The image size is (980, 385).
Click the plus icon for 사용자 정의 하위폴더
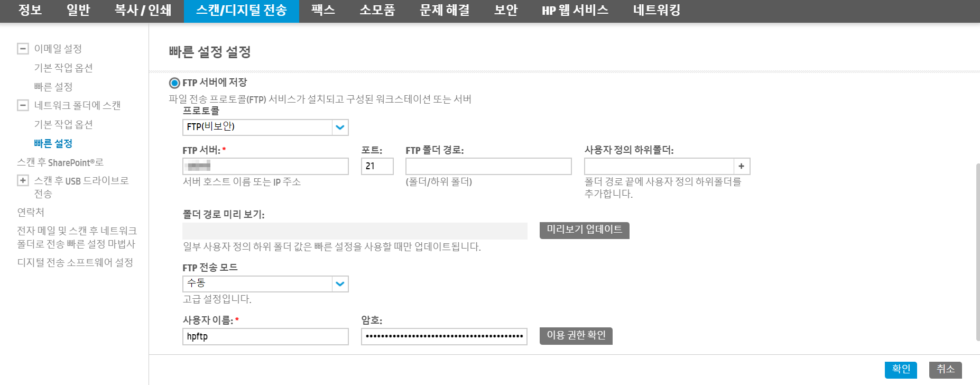tap(741, 166)
